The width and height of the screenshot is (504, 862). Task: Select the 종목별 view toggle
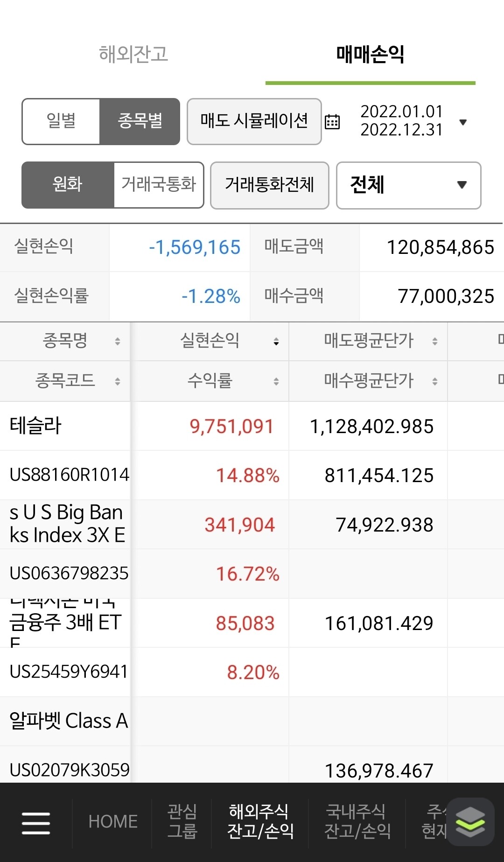pos(140,121)
